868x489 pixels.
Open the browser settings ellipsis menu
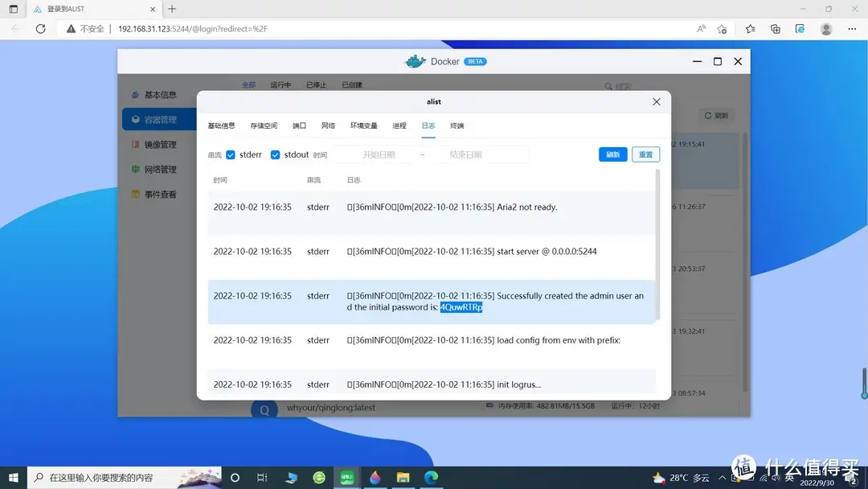coord(852,28)
